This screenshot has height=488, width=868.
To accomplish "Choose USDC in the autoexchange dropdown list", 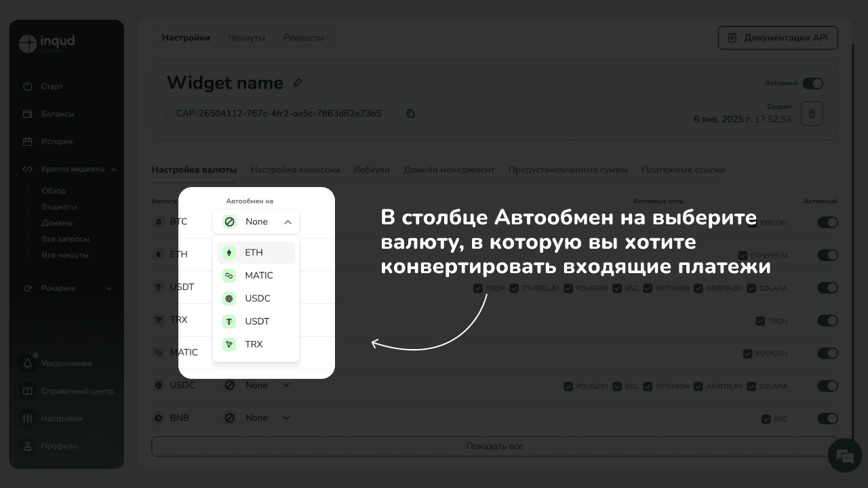I will click(256, 298).
